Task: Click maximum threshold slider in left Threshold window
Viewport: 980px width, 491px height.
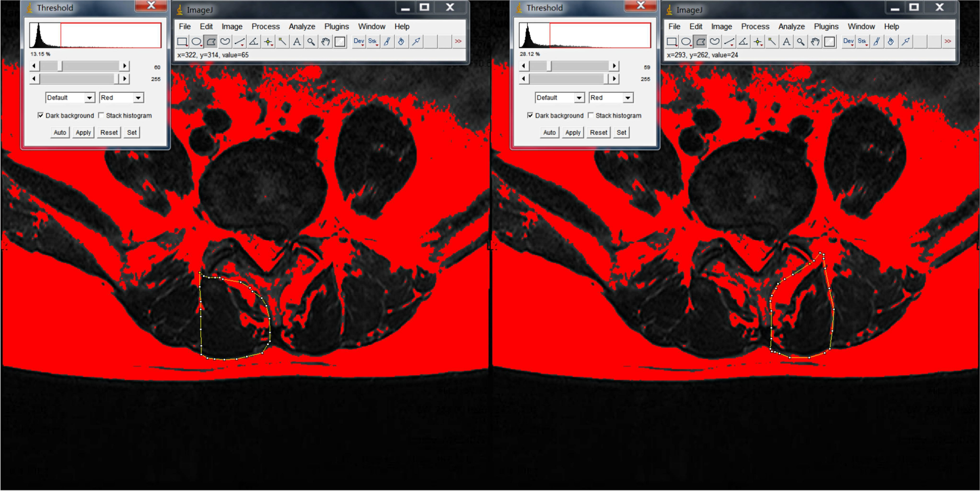Action: (80, 79)
